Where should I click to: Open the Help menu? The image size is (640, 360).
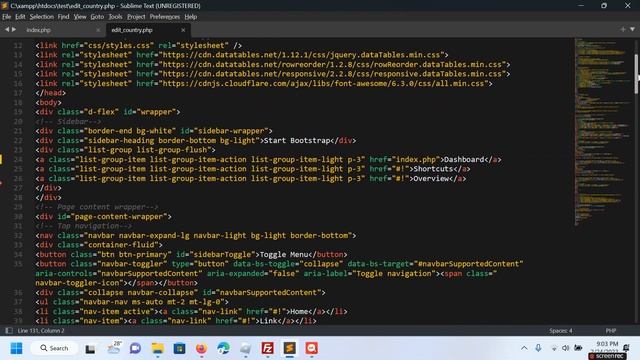[191, 17]
